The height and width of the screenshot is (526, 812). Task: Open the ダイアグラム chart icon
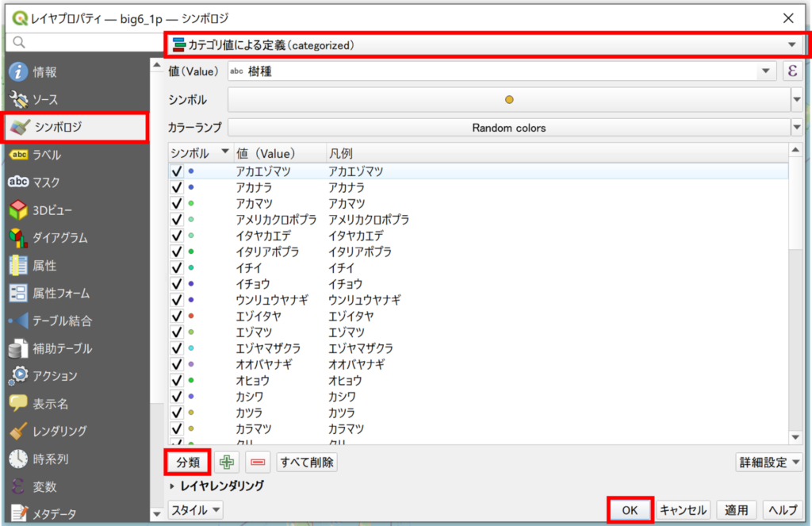(x=18, y=238)
